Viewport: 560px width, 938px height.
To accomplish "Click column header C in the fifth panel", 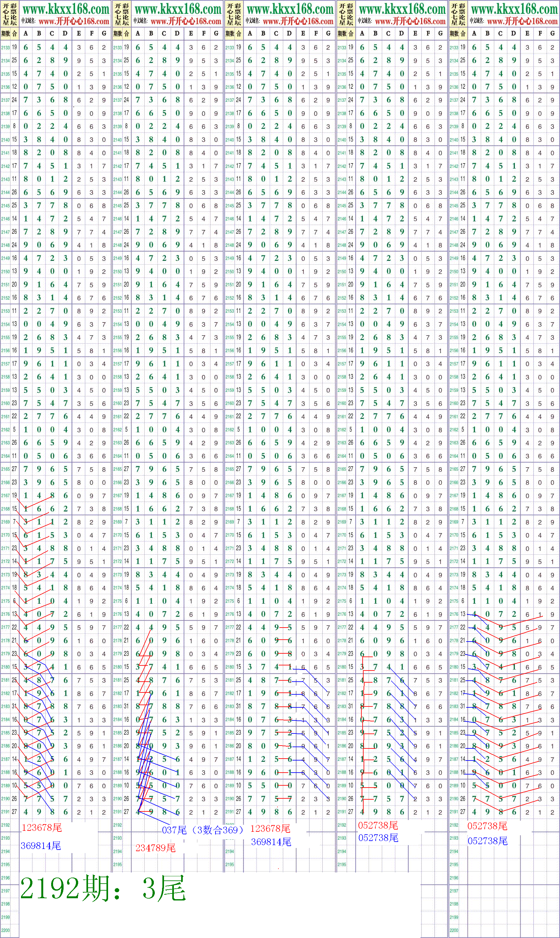I will click(x=500, y=34).
